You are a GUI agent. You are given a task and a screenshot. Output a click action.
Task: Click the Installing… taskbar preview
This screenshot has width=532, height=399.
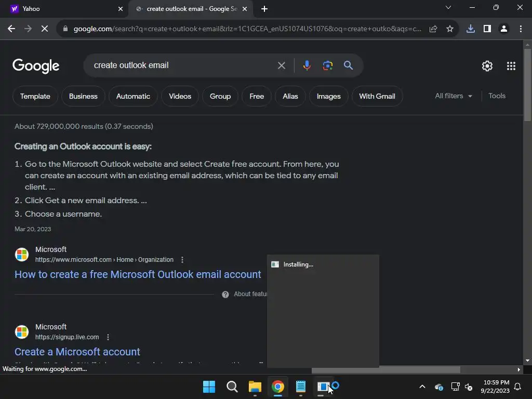click(x=323, y=311)
